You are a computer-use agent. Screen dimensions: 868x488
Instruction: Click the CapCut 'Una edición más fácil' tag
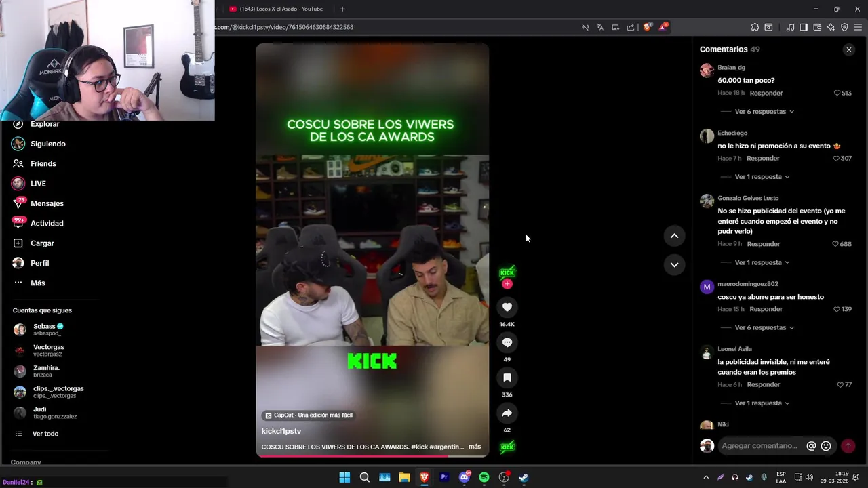pos(309,415)
